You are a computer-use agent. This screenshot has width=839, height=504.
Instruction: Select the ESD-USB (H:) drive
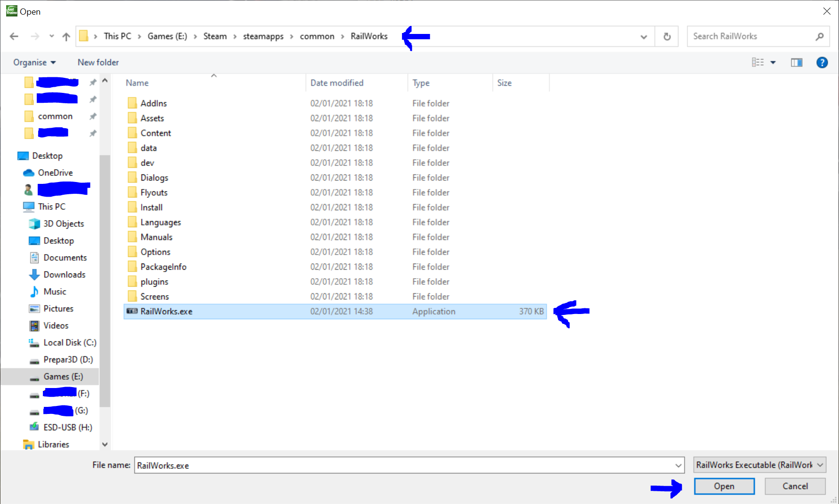[x=67, y=427]
